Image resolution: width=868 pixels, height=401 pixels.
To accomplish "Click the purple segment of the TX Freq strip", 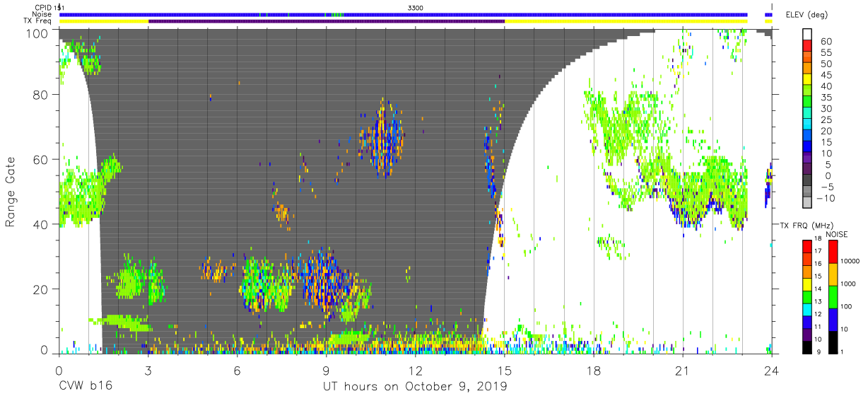I will [x=327, y=21].
